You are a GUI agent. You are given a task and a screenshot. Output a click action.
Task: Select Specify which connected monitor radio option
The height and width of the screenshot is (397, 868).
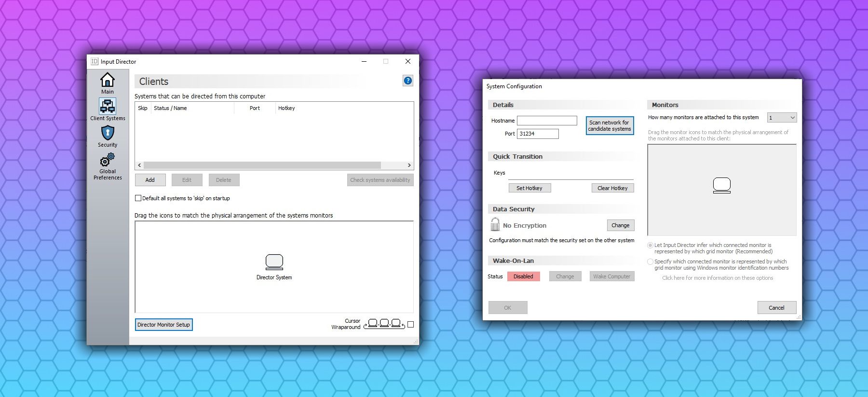coord(650,261)
